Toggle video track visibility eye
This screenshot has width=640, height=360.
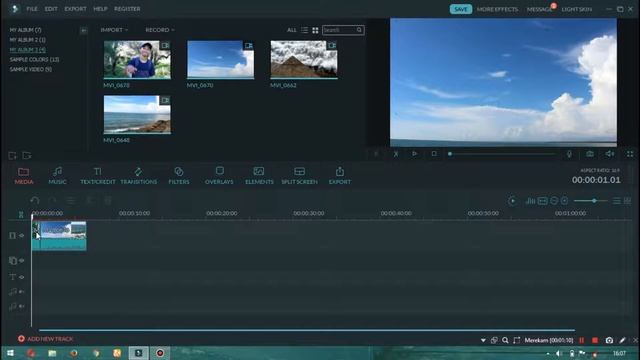(x=22, y=236)
